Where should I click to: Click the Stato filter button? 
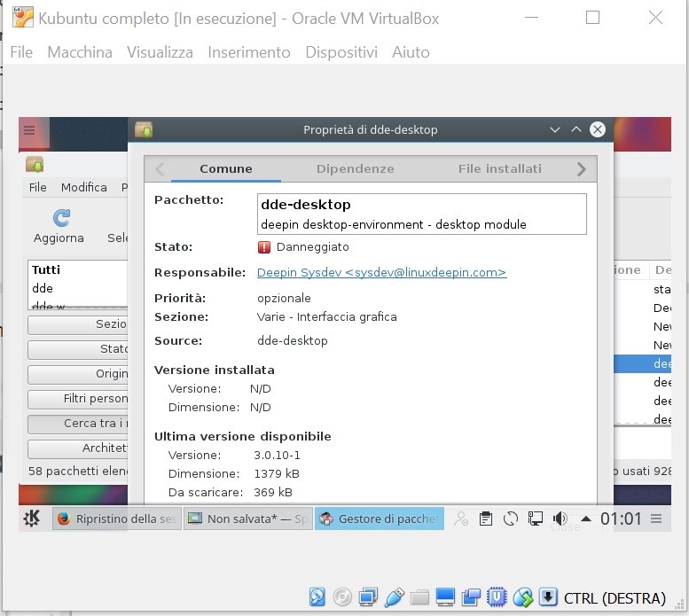click(x=78, y=349)
